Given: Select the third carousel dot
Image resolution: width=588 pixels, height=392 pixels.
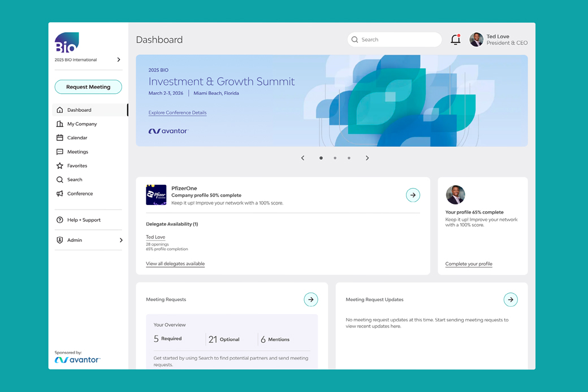Looking at the screenshot, I should 349,158.
